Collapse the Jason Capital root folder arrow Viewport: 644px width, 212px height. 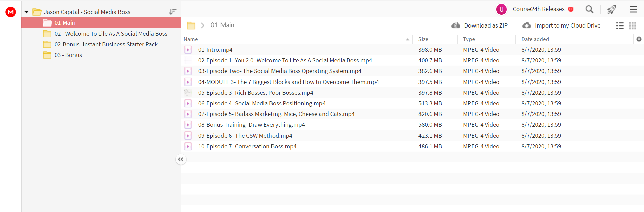[26, 12]
